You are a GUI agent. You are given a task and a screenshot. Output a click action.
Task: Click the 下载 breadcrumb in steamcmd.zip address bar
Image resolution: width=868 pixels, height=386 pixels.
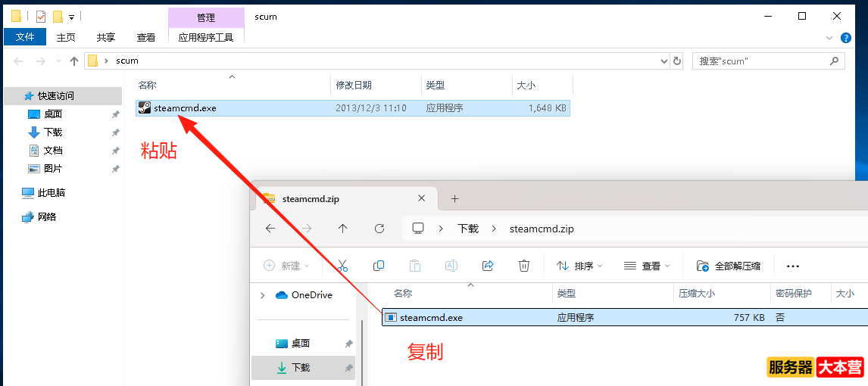(x=468, y=229)
